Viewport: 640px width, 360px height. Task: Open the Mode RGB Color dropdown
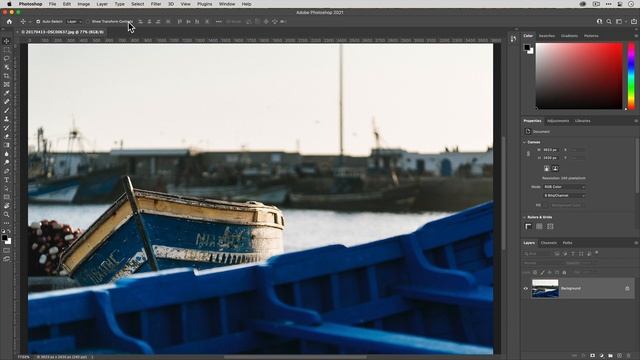(564, 187)
